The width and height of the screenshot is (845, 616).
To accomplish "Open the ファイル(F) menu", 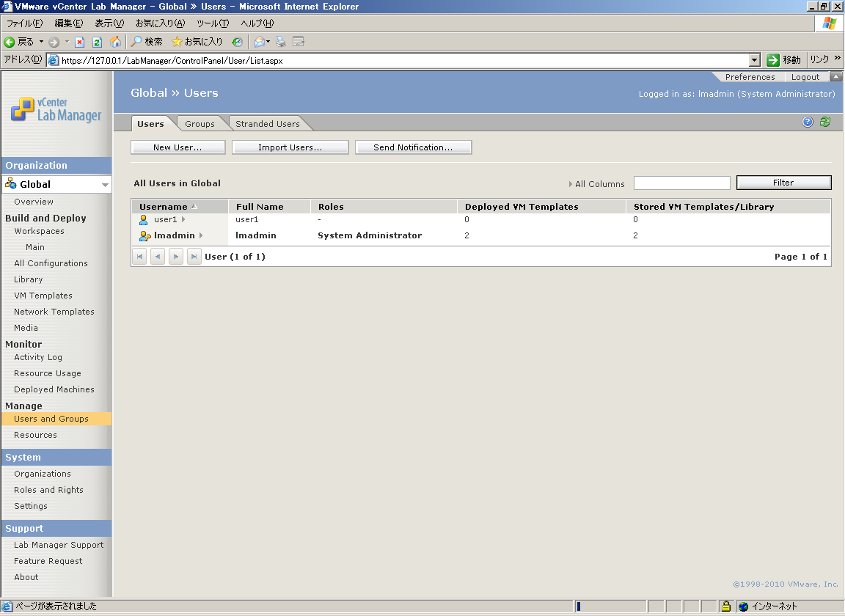I will [x=24, y=23].
